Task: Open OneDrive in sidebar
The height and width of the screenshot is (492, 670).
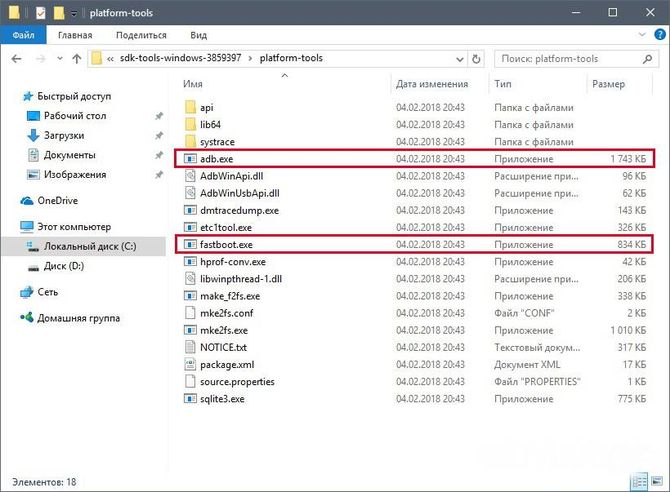Action: pyautogui.click(x=58, y=200)
